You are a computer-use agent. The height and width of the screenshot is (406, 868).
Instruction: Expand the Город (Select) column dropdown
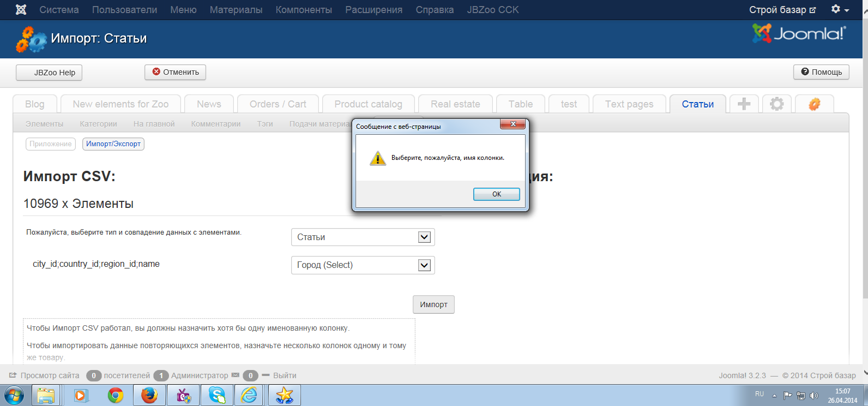click(424, 265)
